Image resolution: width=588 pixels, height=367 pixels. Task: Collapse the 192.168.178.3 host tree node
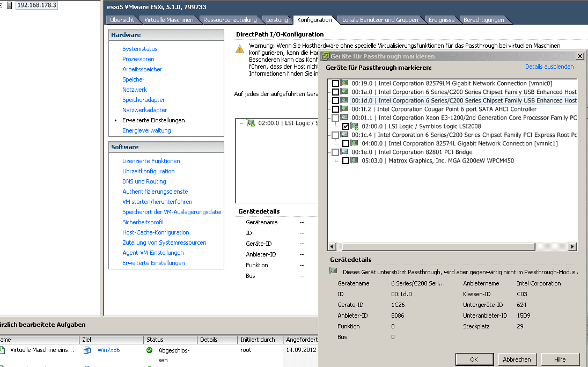coord(1,5)
